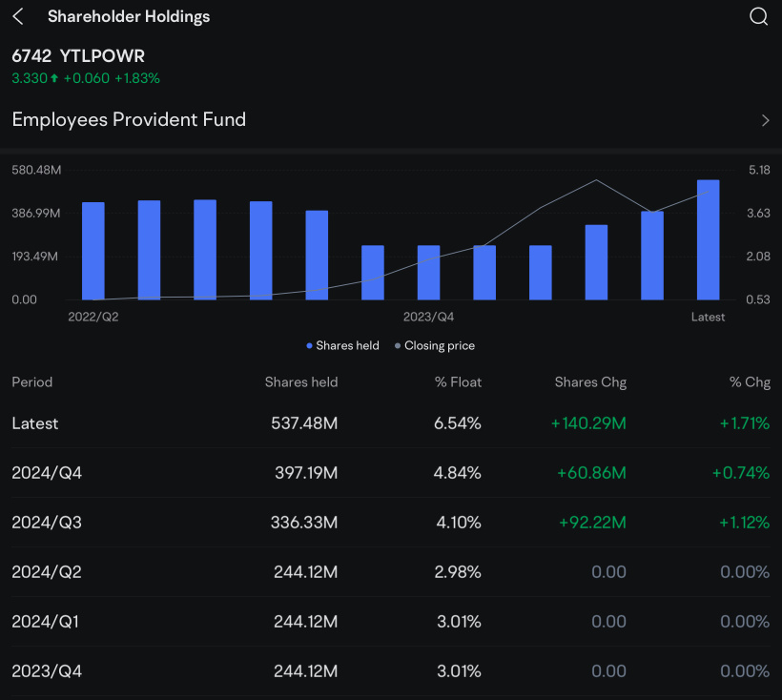782x700 pixels.
Task: Click the 2022/Q2 axis label
Action: click(x=93, y=317)
